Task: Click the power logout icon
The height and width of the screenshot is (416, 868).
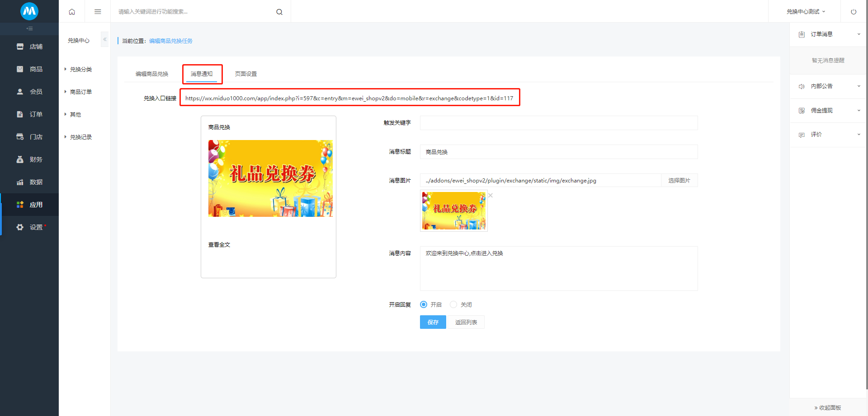Action: point(854,12)
